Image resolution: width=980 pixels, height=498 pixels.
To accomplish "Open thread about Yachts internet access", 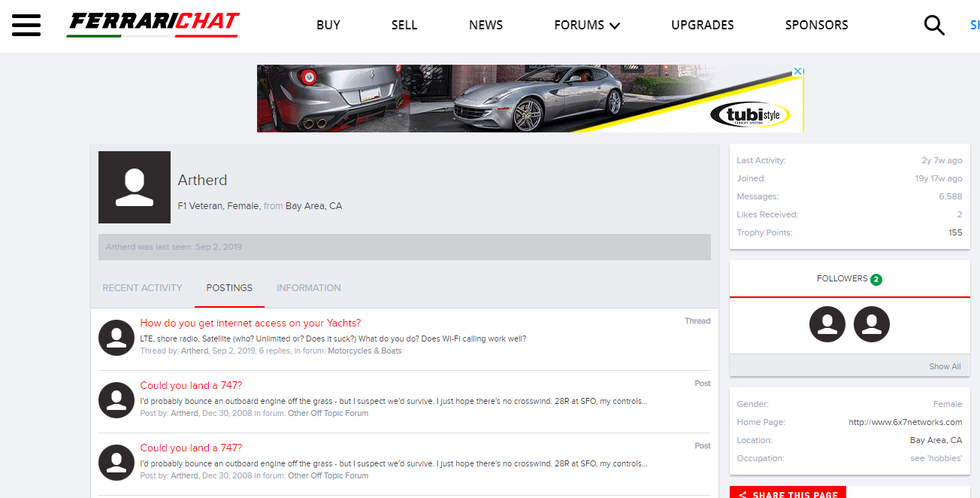I will pyautogui.click(x=250, y=323).
